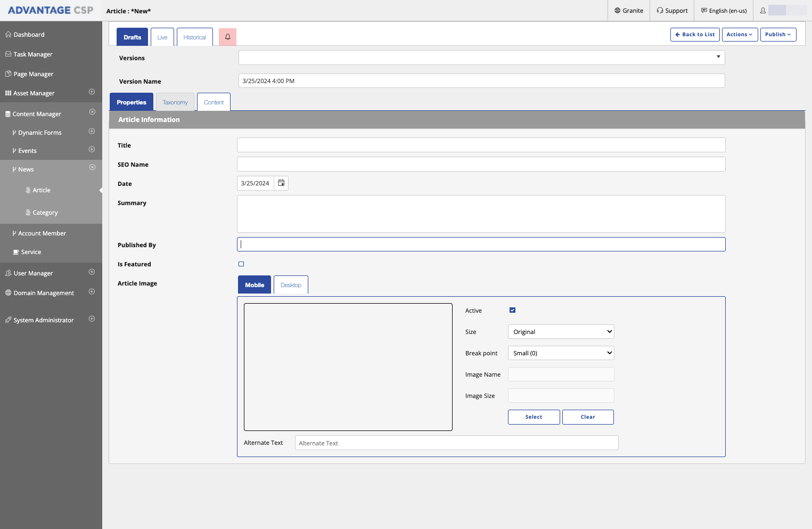Click the Alternate Text input field
Viewport: 812px width, 529px height.
coord(456,443)
